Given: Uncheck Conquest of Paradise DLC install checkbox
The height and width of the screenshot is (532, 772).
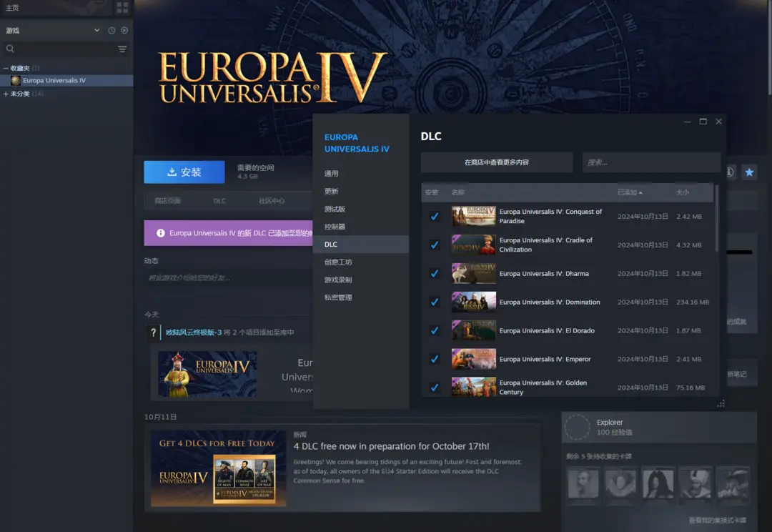Looking at the screenshot, I should (435, 216).
